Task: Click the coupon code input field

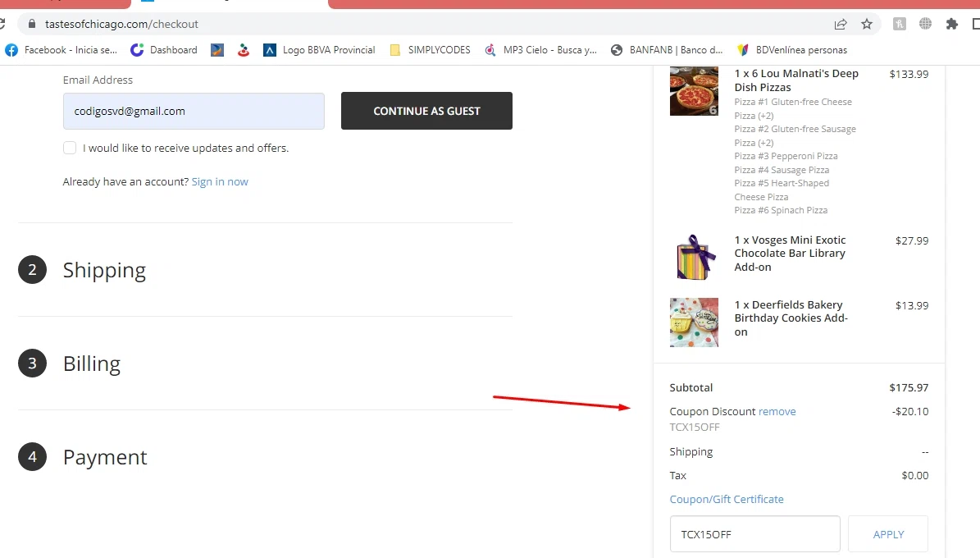Action: 755,534
